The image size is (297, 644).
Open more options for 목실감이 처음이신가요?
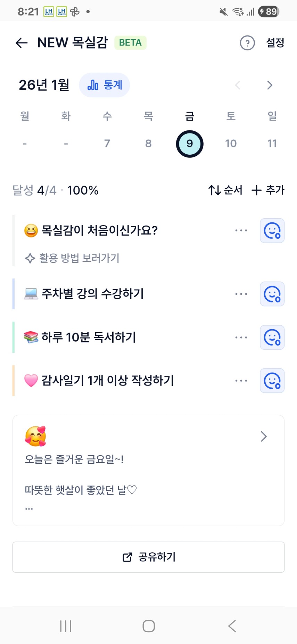241,230
